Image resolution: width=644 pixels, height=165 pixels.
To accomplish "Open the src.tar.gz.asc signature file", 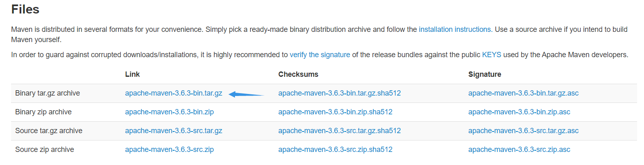I will tap(523, 131).
